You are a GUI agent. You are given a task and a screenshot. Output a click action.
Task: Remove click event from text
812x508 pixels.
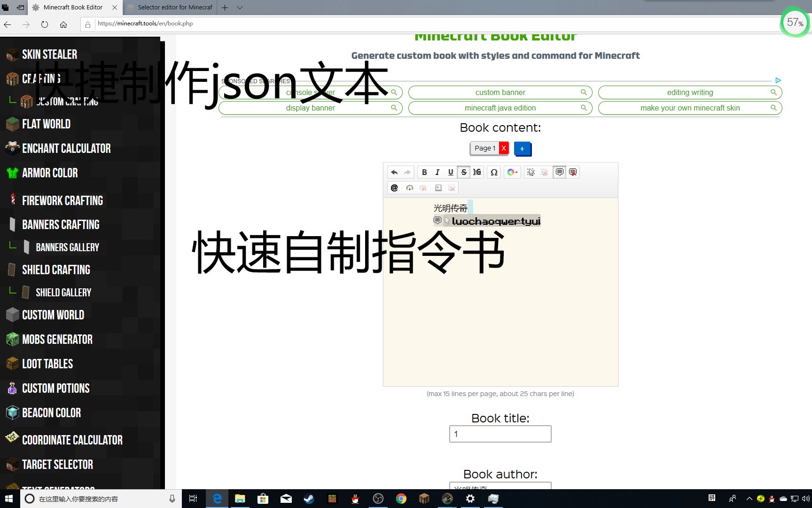pos(544,172)
